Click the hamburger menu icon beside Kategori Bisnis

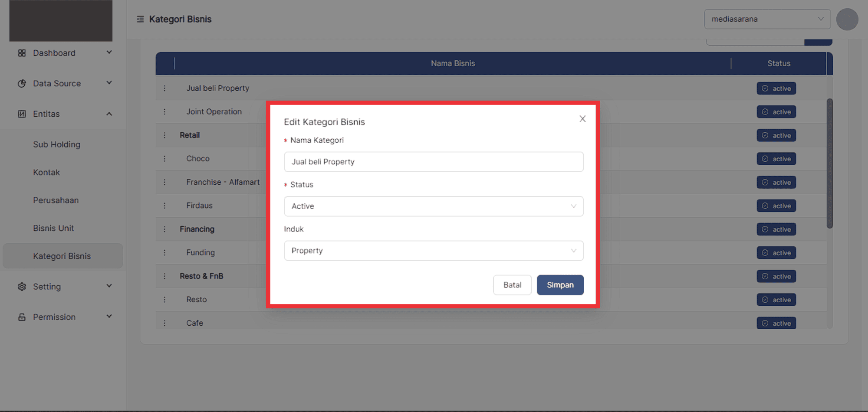140,19
